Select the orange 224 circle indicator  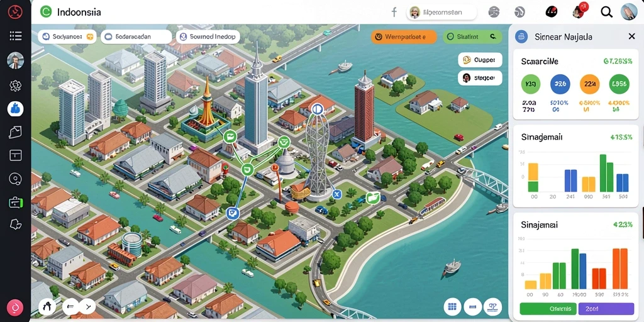pyautogui.click(x=589, y=84)
